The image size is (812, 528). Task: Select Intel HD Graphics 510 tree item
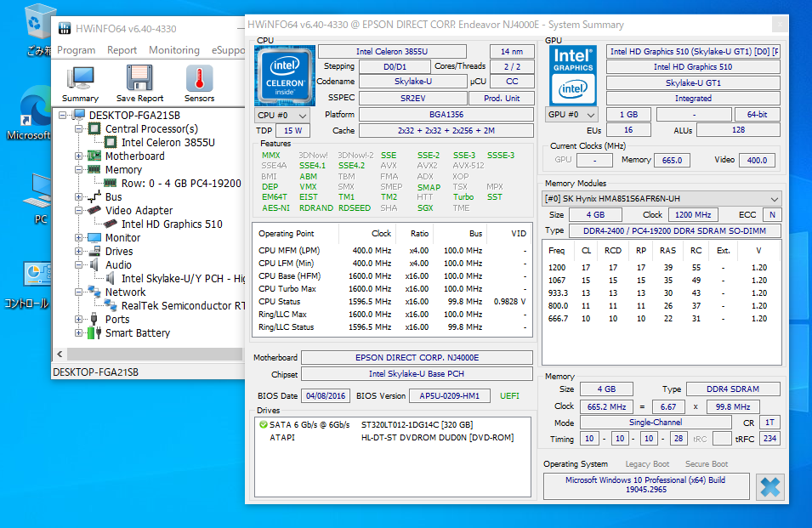pos(172,224)
